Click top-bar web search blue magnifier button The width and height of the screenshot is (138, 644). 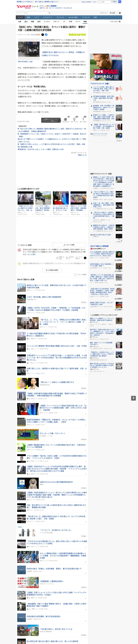pyautogui.click(x=120, y=2)
